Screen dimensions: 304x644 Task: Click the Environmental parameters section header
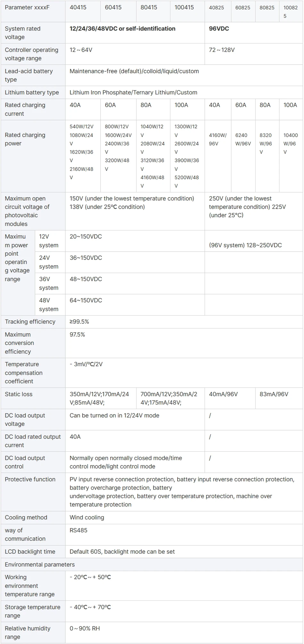40,564
